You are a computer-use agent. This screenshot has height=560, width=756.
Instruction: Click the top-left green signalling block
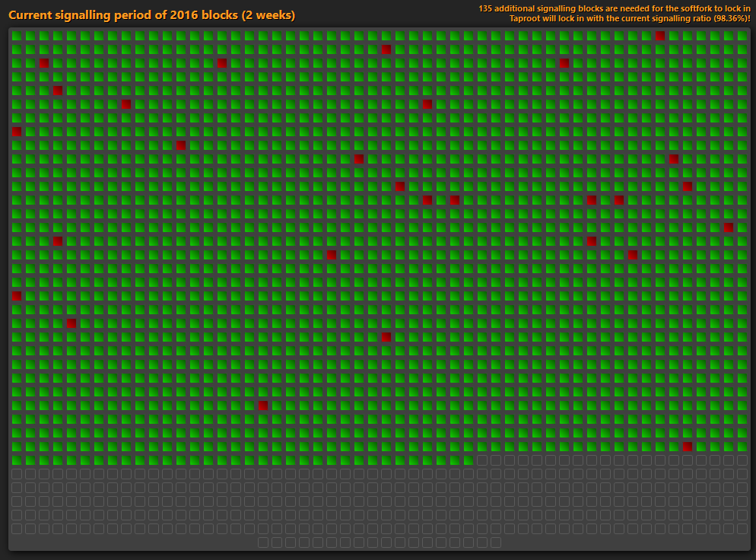pos(16,36)
